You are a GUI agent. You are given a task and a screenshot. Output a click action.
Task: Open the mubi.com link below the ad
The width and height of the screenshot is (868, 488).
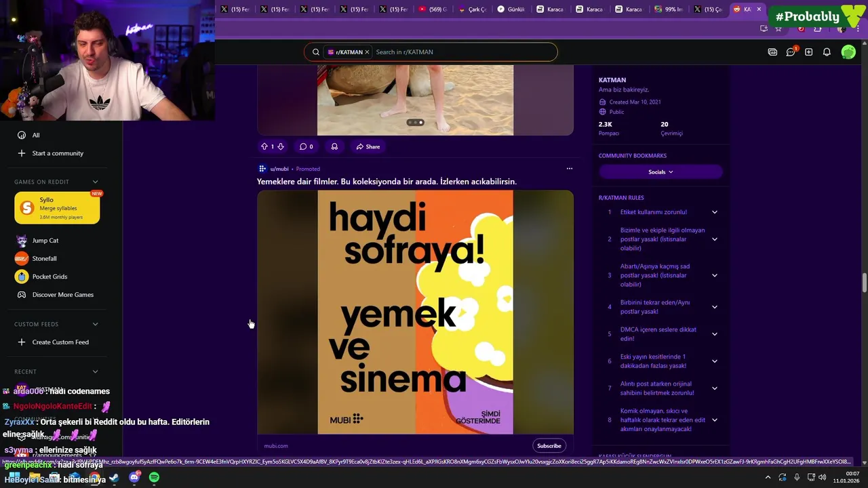[276, 446]
